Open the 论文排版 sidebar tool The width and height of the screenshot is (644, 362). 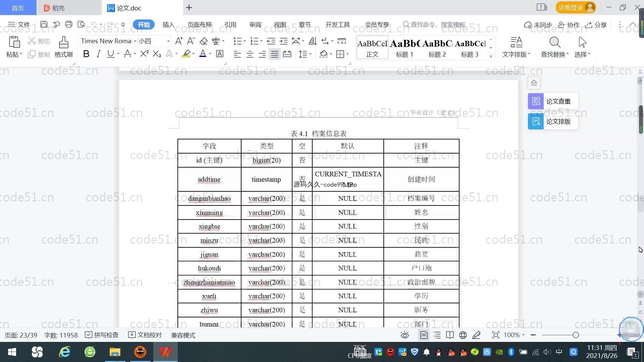[x=553, y=121]
